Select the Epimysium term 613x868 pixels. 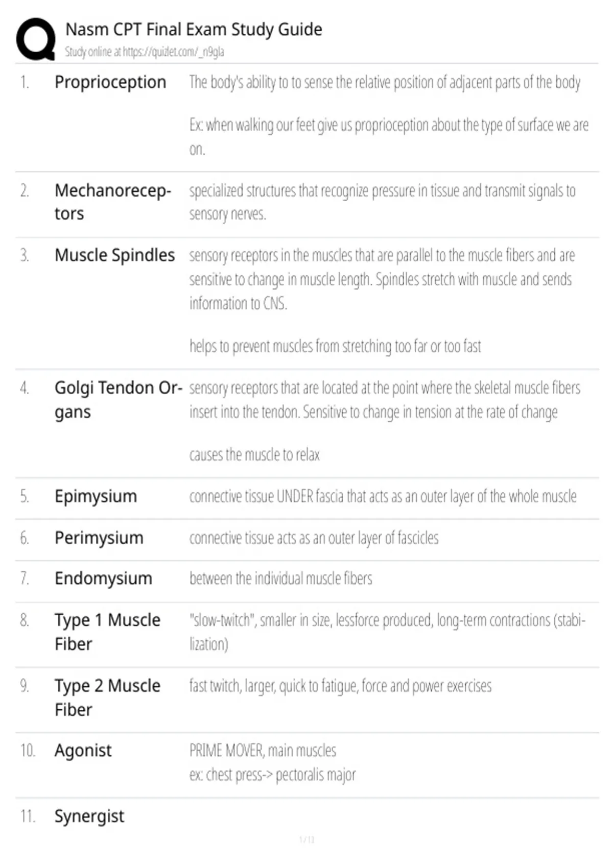click(96, 496)
